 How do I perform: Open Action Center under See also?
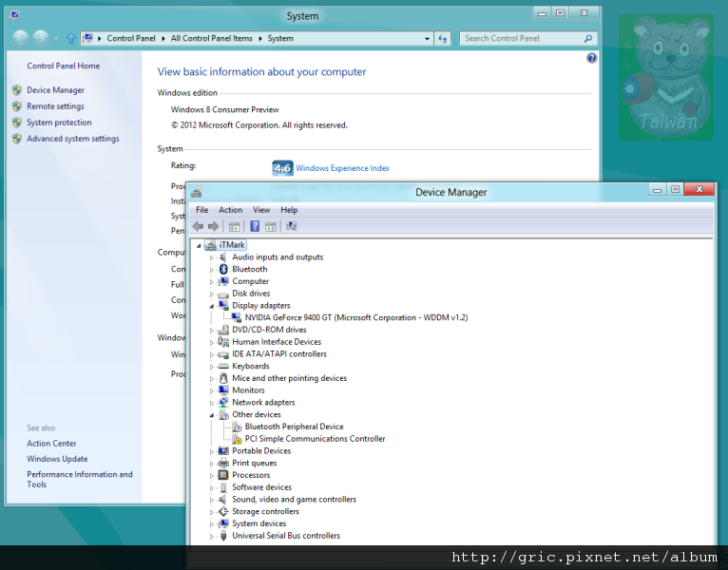point(51,444)
